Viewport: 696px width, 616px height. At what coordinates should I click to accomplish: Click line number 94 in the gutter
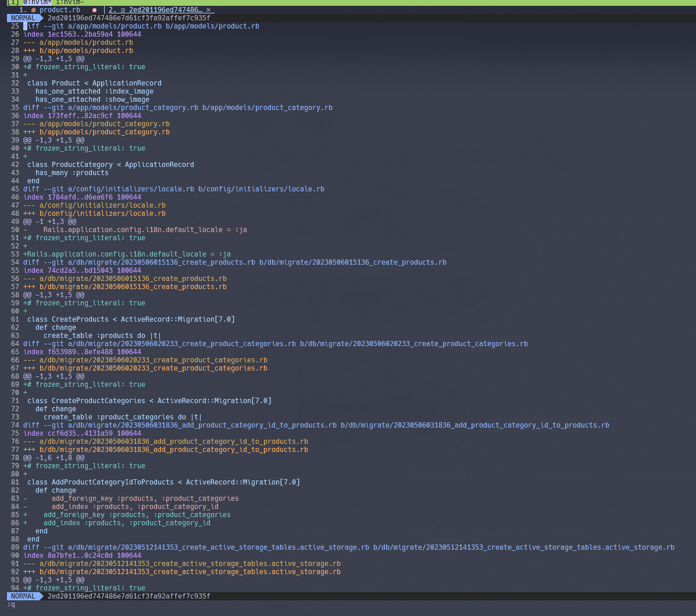click(x=15, y=588)
